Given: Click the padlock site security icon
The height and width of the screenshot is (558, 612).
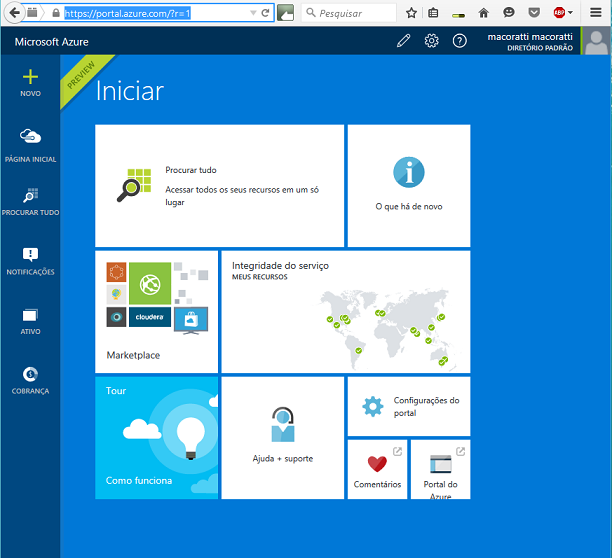Looking at the screenshot, I should pos(56,13).
